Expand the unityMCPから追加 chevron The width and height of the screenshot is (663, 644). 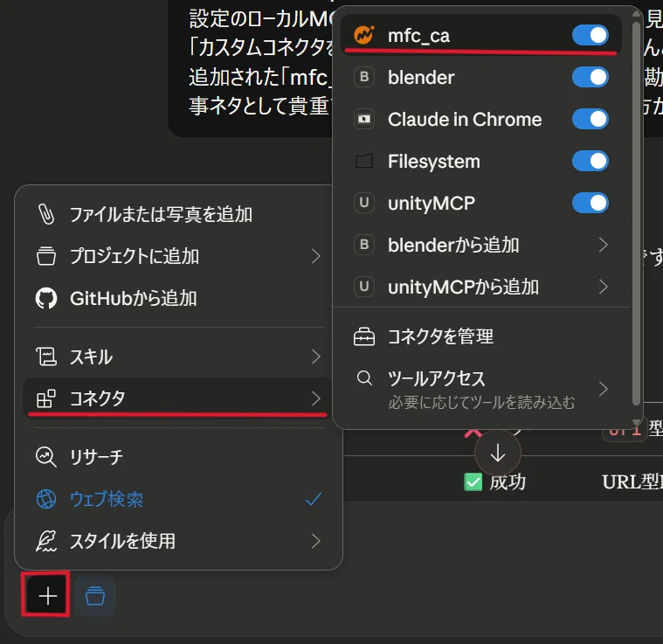[604, 287]
